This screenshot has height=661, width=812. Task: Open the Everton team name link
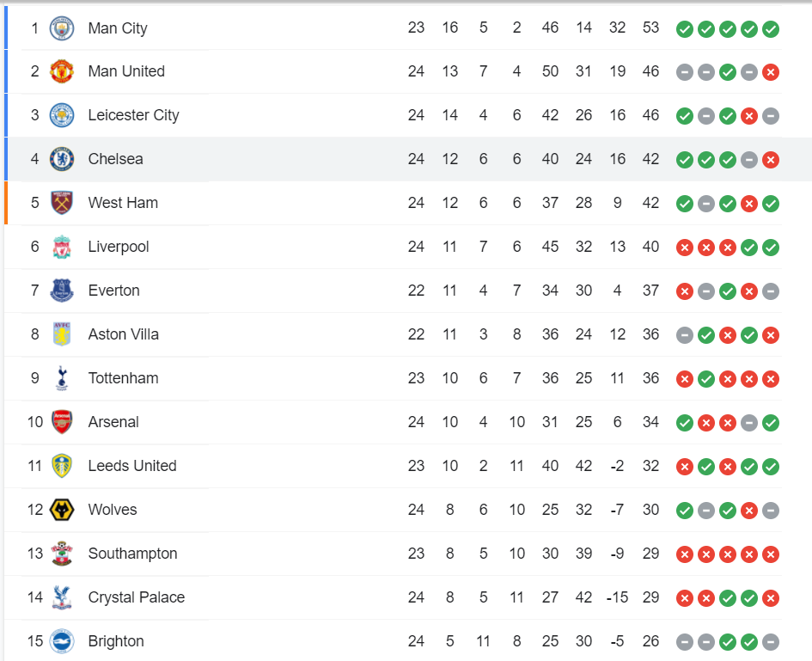(x=113, y=291)
